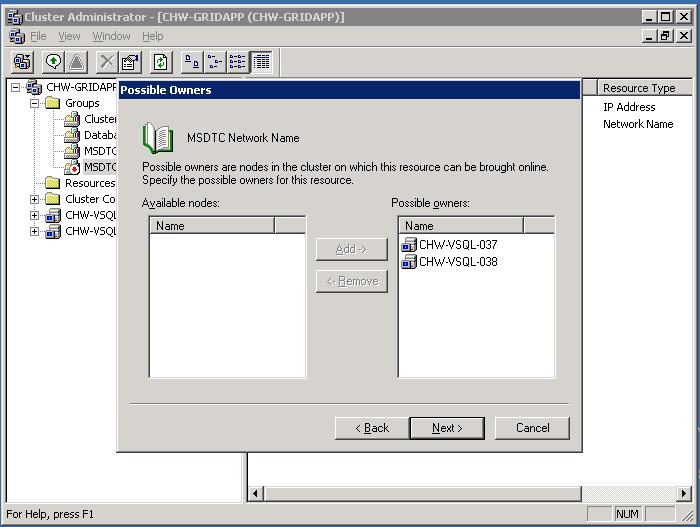Click the disabled Remove button

(x=352, y=281)
